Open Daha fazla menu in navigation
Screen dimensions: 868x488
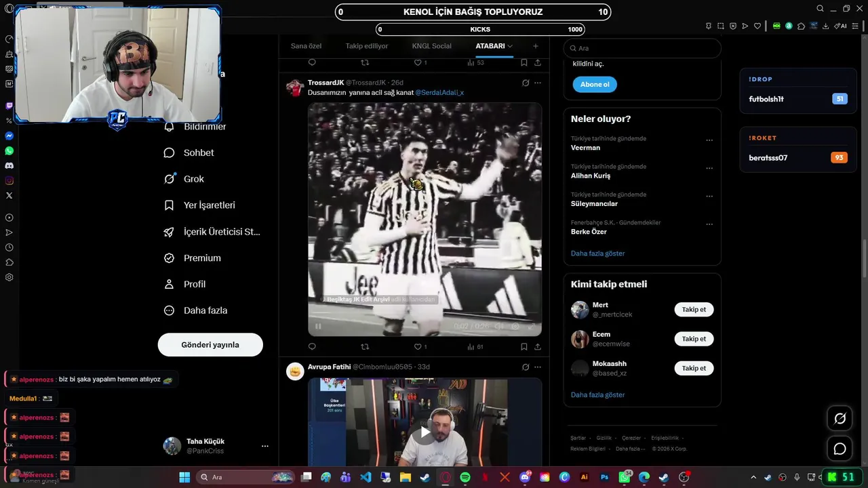tap(195, 310)
